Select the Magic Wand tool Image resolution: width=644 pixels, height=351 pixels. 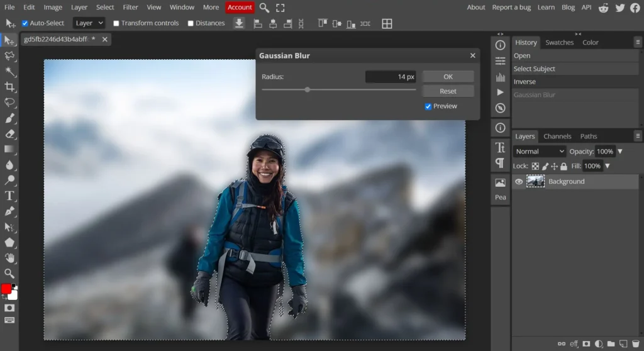pos(9,71)
